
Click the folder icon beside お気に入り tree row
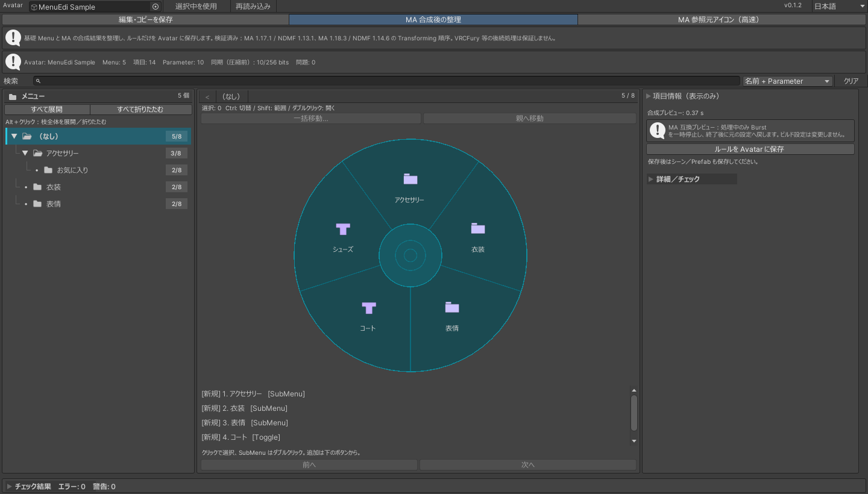(48, 170)
